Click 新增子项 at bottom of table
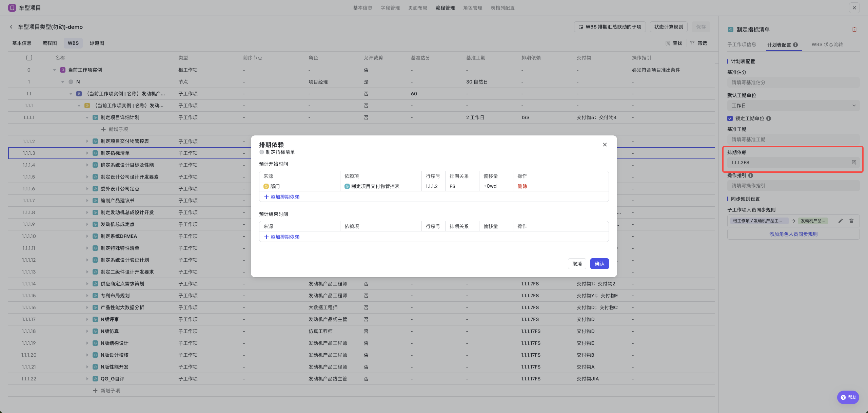The width and height of the screenshot is (868, 413). 106,391
